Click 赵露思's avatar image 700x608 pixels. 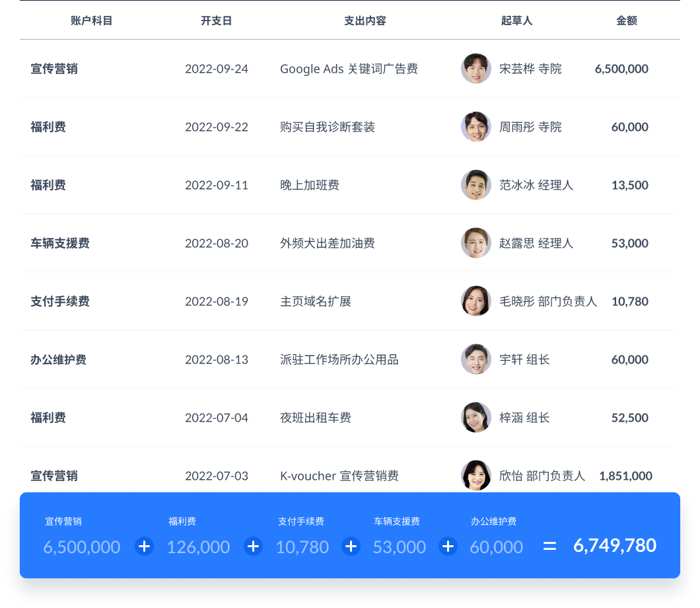tap(475, 243)
